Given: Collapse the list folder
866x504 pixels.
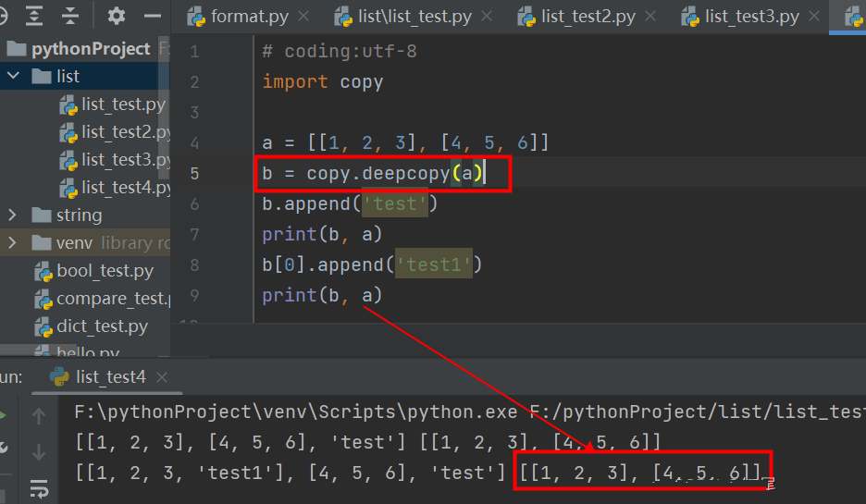Looking at the screenshot, I should [x=13, y=76].
